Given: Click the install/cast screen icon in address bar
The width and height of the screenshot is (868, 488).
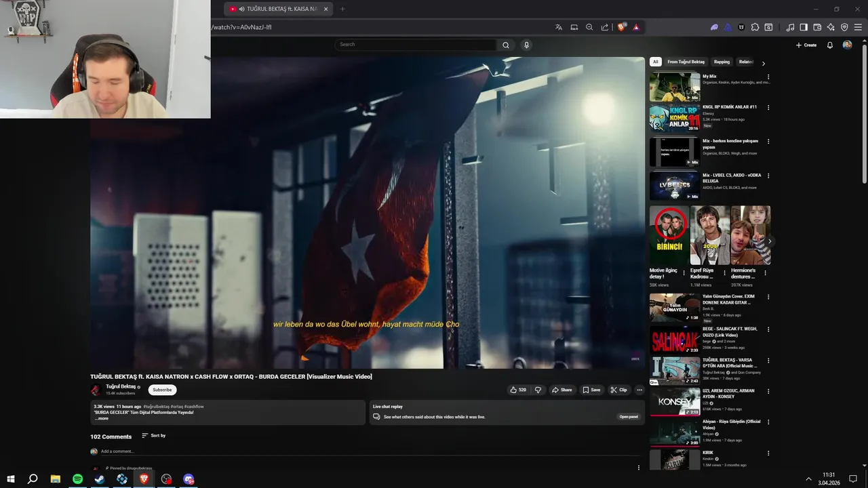Looking at the screenshot, I should (574, 28).
